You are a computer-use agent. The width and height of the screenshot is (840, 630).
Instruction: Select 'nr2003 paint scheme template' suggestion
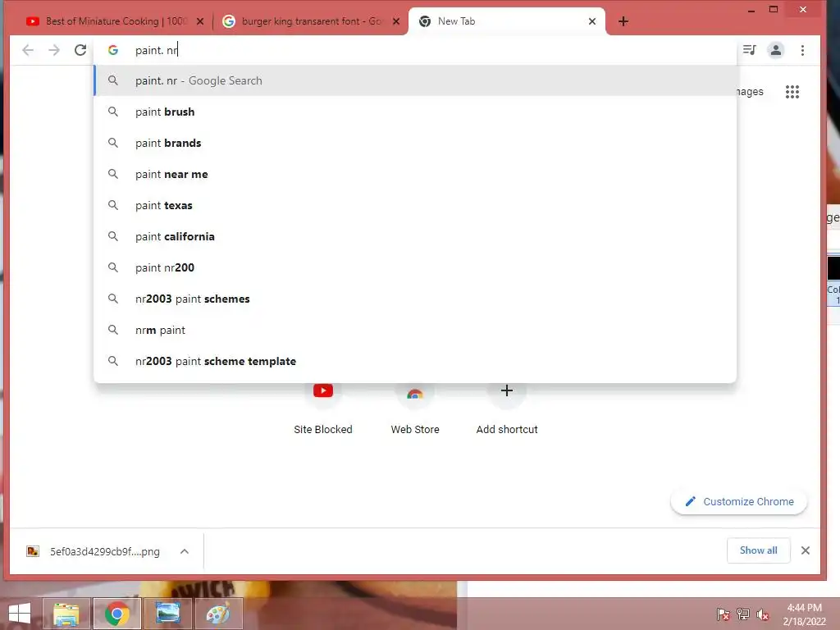click(x=415, y=361)
